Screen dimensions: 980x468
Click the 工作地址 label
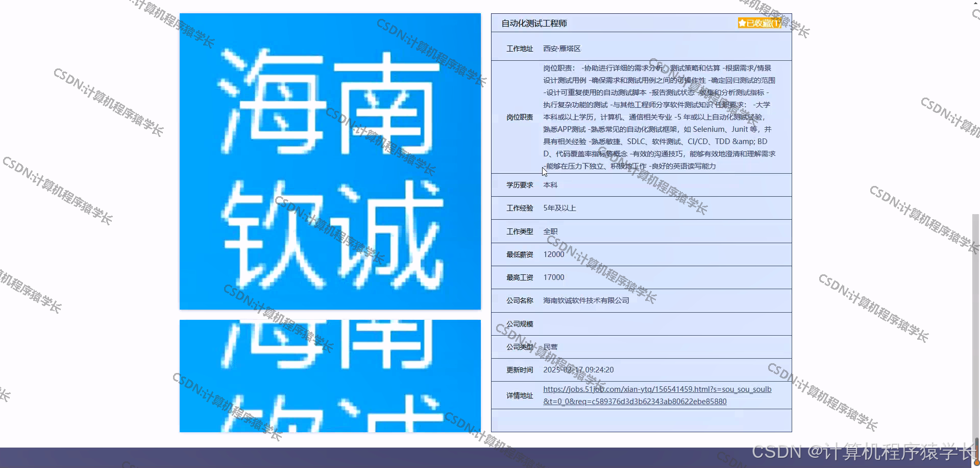click(520, 49)
